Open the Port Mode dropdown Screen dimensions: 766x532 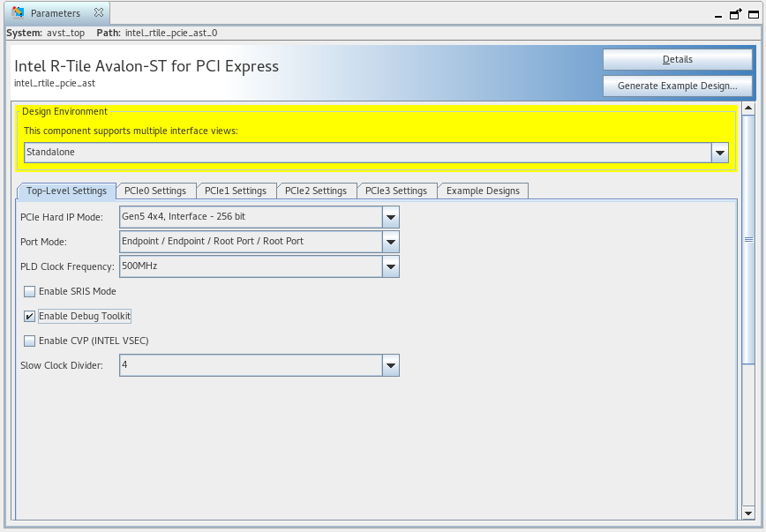(x=391, y=242)
